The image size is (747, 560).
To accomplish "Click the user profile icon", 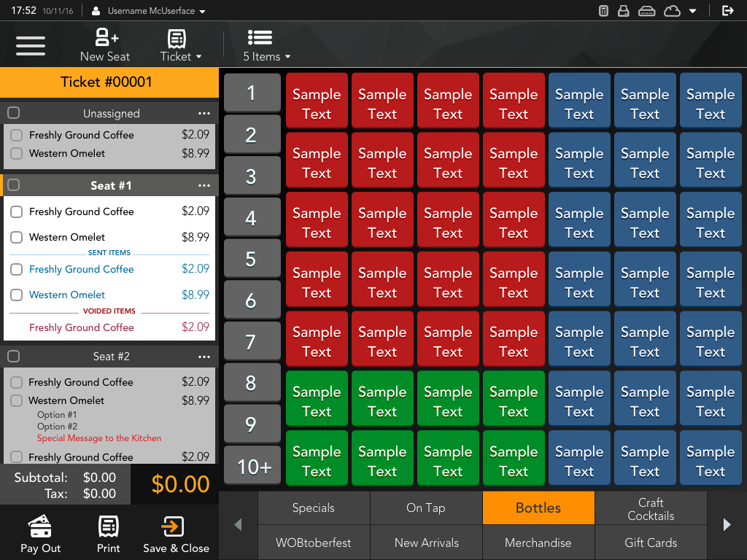I will point(96,10).
